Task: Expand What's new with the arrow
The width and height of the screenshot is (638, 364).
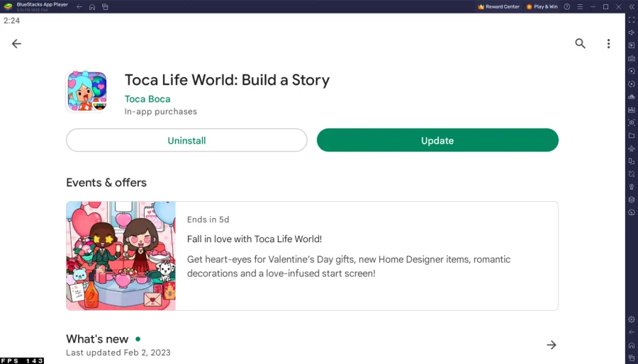Action: pos(552,345)
